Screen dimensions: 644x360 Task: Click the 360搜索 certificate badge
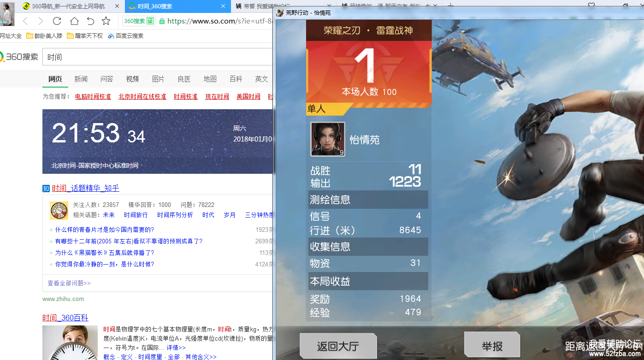(x=139, y=21)
